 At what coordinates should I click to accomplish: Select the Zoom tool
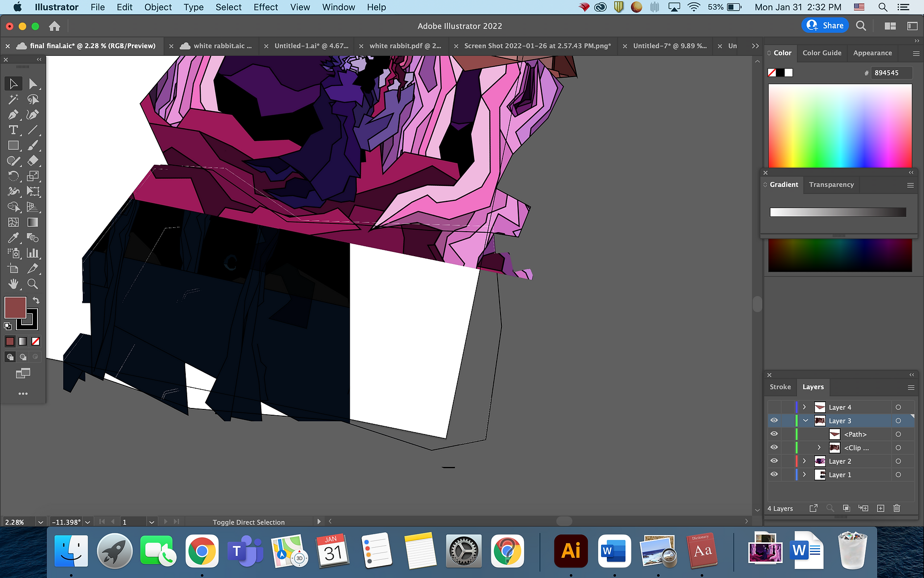(33, 284)
